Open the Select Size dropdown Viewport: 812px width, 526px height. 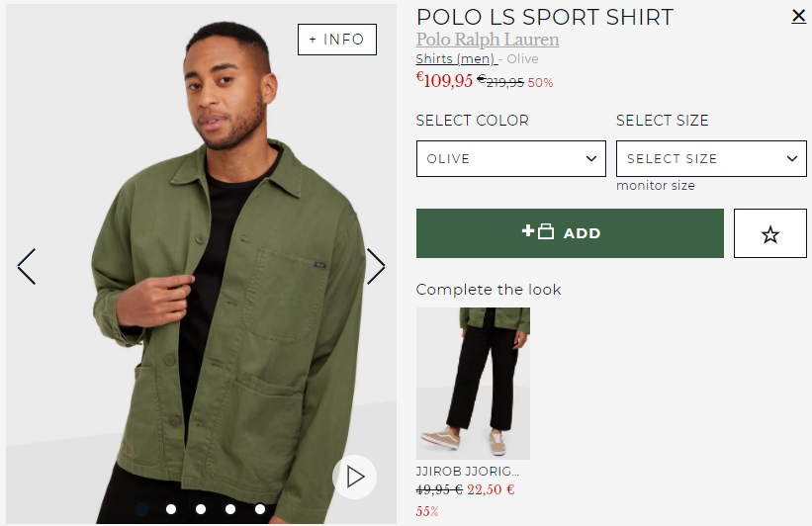[710, 158]
